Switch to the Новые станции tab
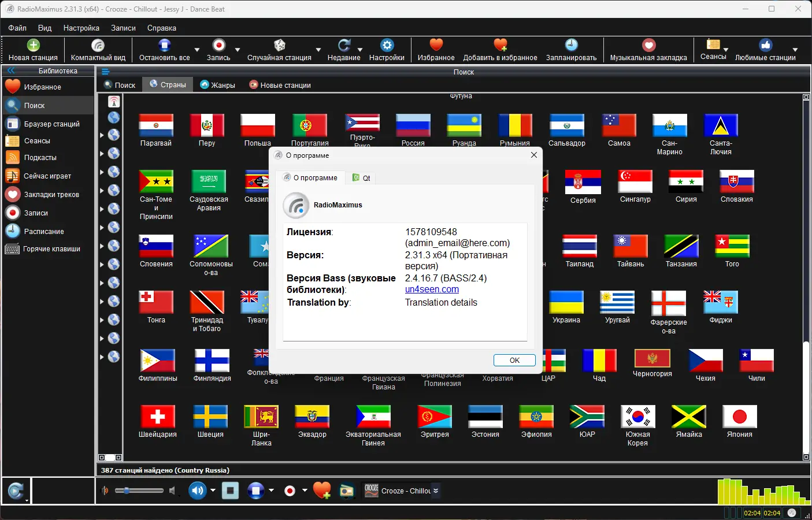812x520 pixels. click(280, 85)
